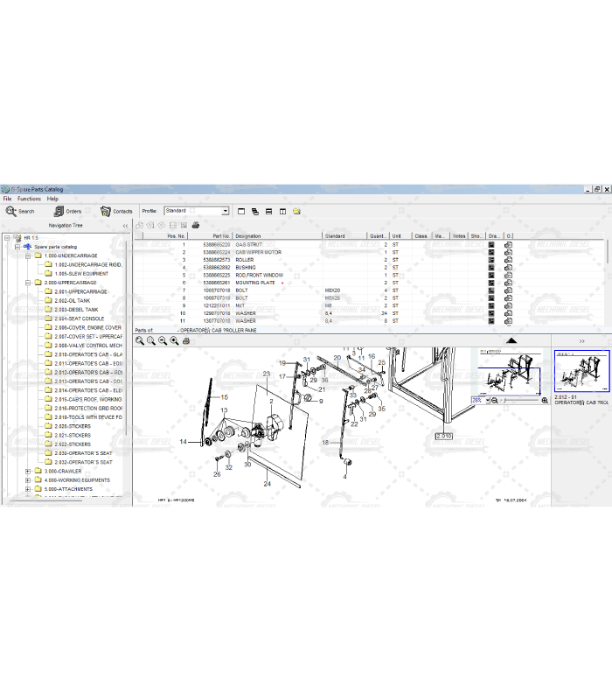Open drawing icon for GAS STRUT row

pyautogui.click(x=491, y=245)
